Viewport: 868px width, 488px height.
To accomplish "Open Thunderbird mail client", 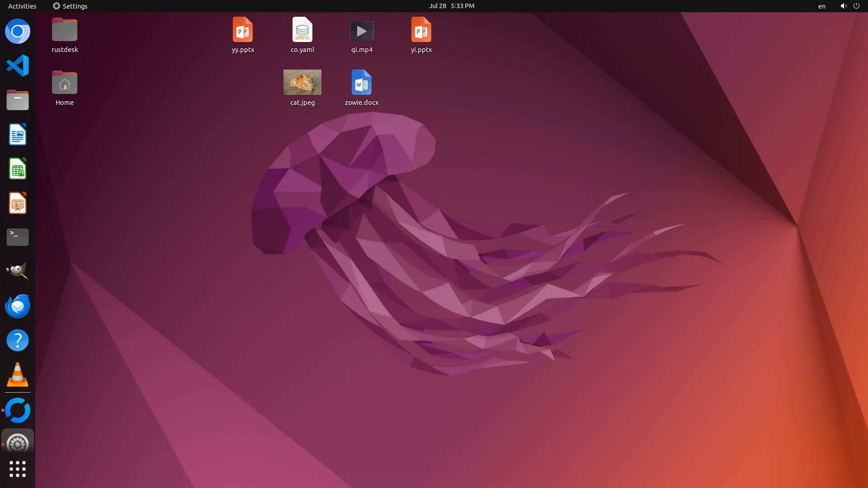I will coord(18,306).
